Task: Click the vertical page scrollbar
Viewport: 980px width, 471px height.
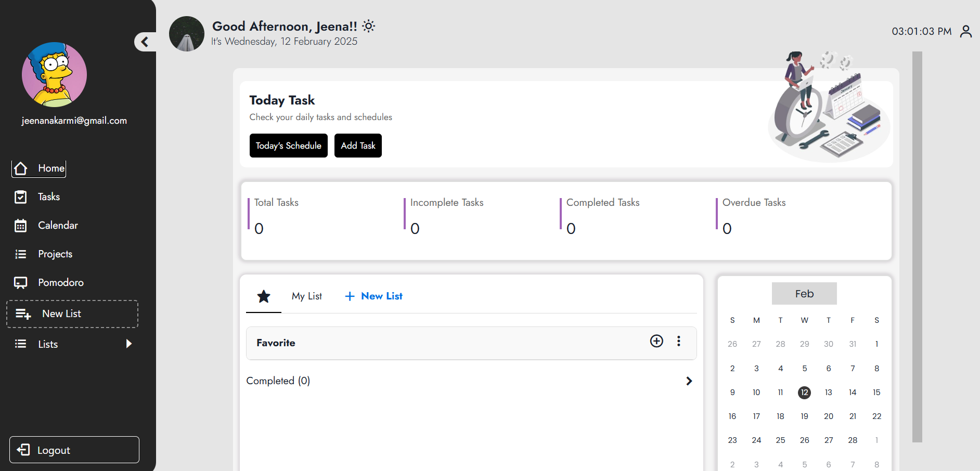Action: (x=917, y=247)
